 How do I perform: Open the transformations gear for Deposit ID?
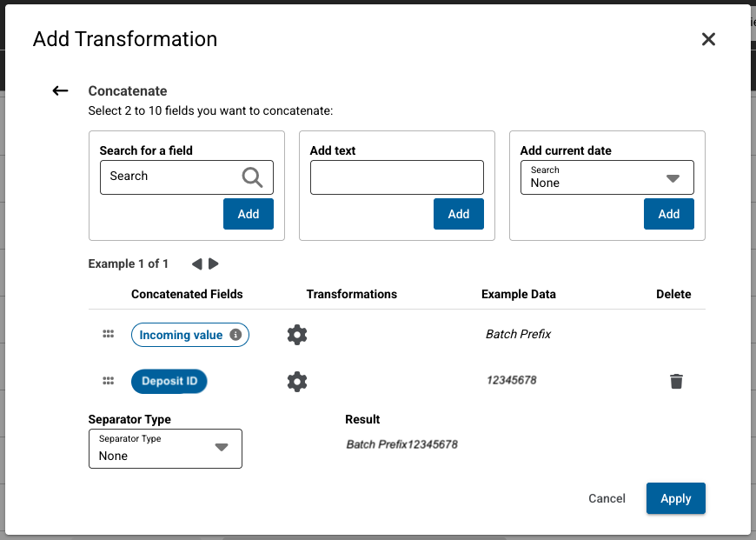[x=297, y=382]
